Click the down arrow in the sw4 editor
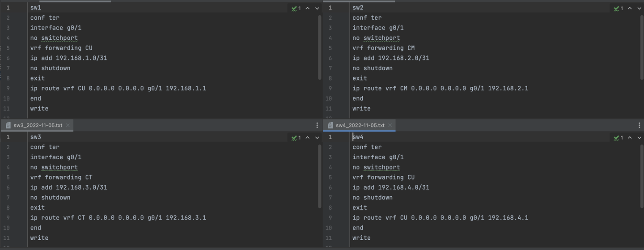The image size is (644, 250). [x=639, y=138]
